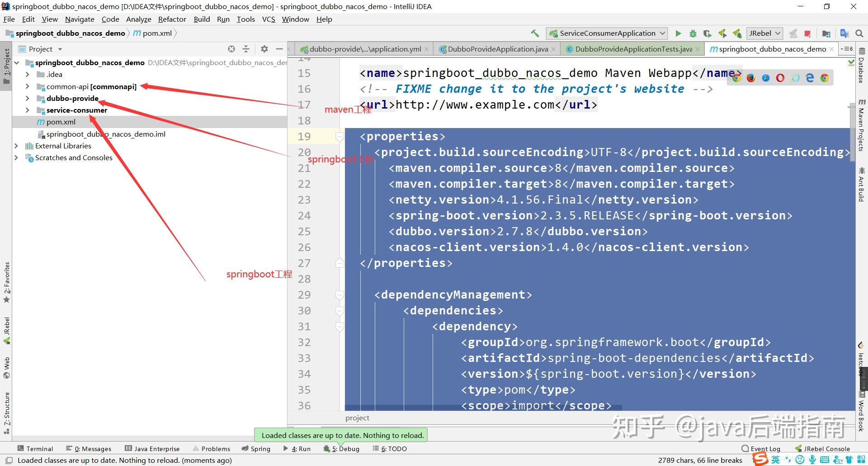Click pom.xml breadcrumb in navigation bar
Image resolution: width=868 pixels, height=466 pixels.
152,33
